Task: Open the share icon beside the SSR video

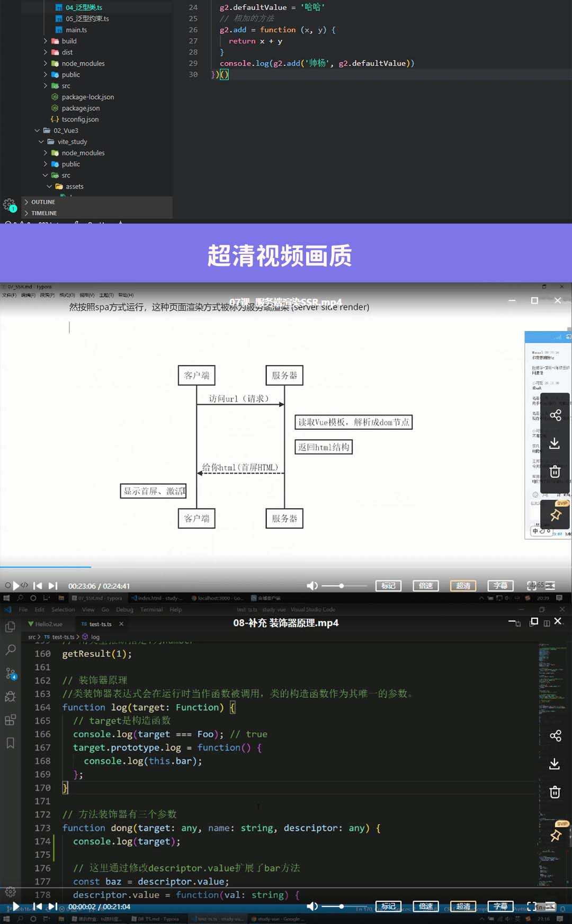Action: 555,415
